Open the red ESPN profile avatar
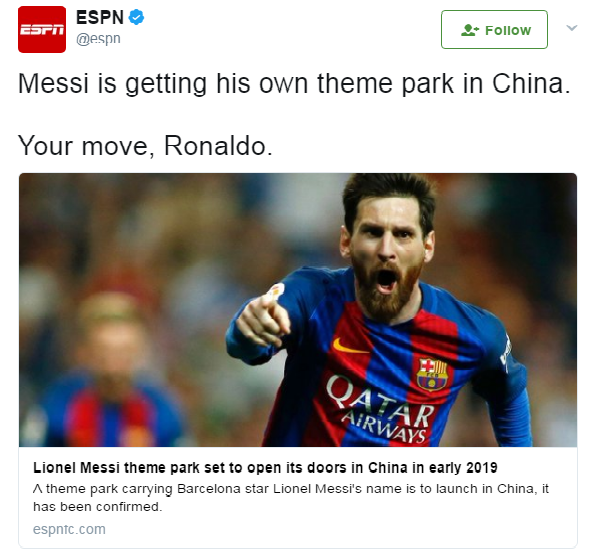 [42, 30]
